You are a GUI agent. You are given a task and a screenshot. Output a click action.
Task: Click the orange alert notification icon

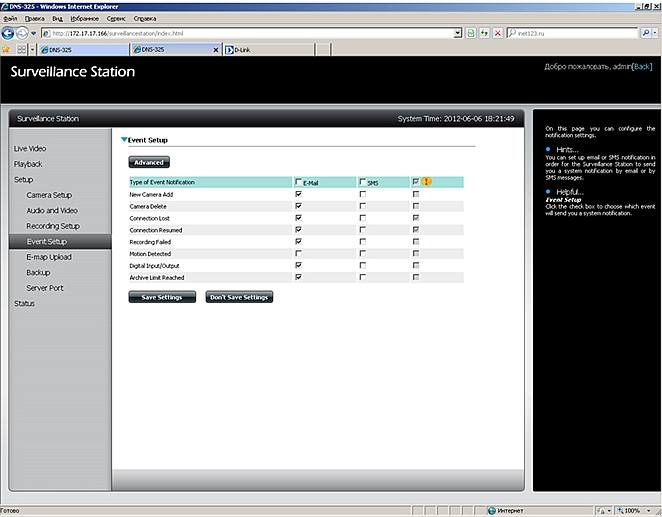click(x=426, y=182)
